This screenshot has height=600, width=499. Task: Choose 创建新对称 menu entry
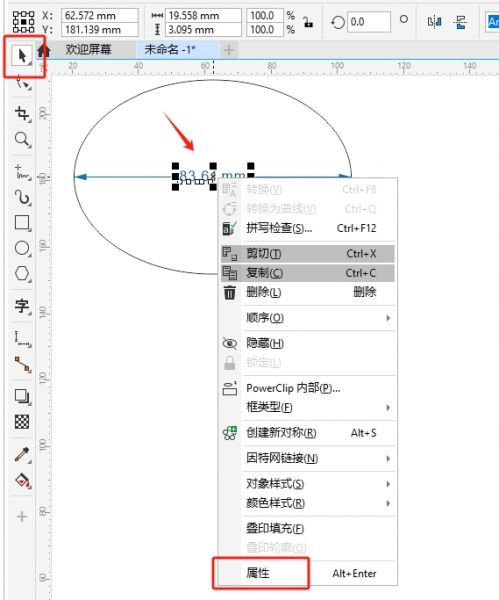308,433
